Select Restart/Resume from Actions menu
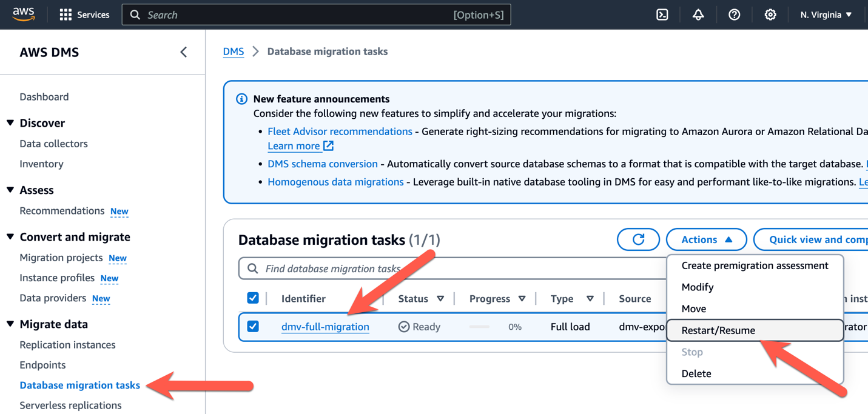The width and height of the screenshot is (868, 414). pyautogui.click(x=755, y=330)
